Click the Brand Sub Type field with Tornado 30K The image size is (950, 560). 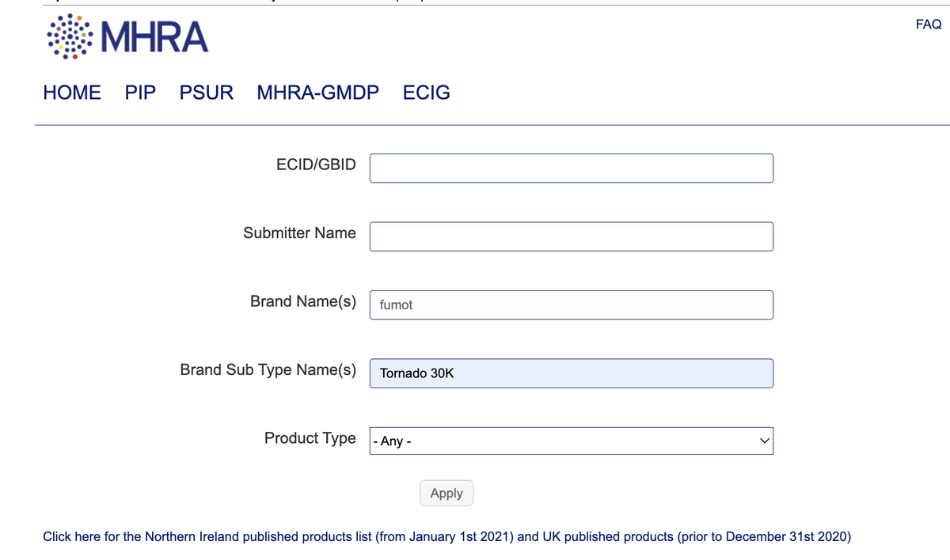tap(572, 373)
